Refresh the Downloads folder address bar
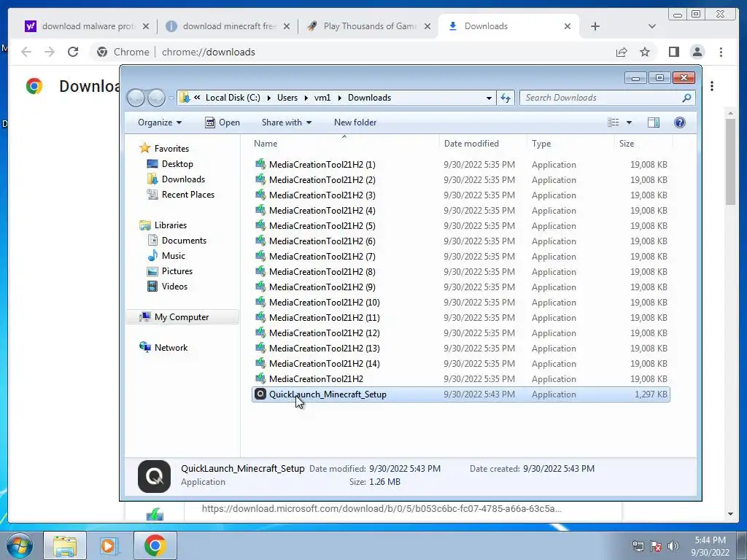Viewport: 747px width, 560px height. [x=506, y=98]
